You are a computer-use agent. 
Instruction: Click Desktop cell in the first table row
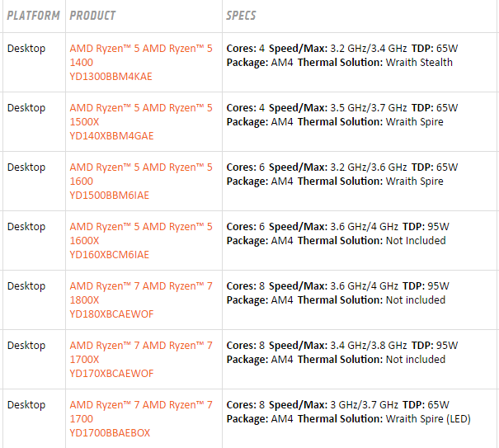tap(26, 49)
